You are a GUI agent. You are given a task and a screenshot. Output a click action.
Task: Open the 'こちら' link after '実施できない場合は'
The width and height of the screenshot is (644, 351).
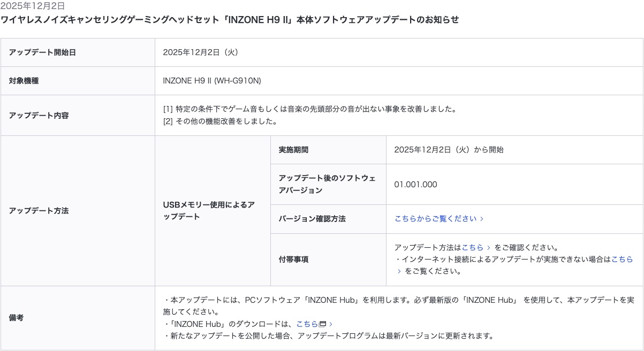point(622,259)
